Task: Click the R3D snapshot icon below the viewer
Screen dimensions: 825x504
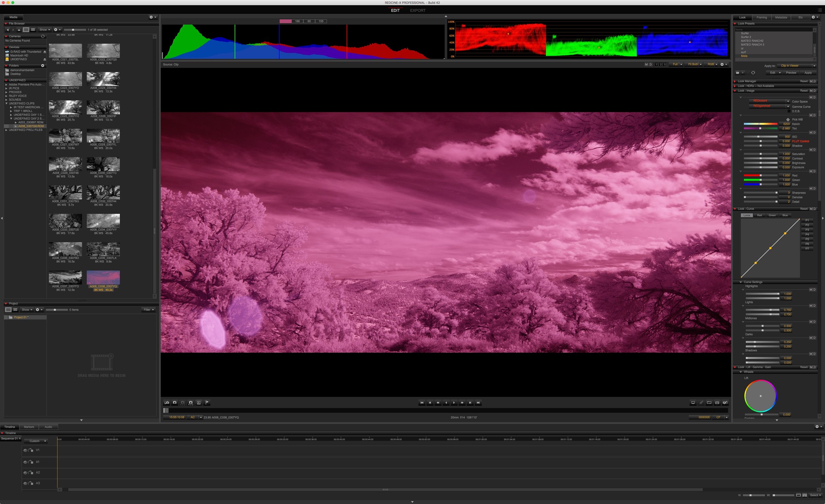Action: [x=190, y=403]
